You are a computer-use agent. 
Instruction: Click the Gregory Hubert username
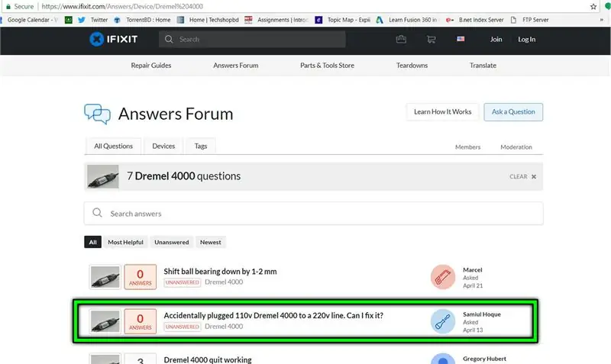click(x=484, y=359)
